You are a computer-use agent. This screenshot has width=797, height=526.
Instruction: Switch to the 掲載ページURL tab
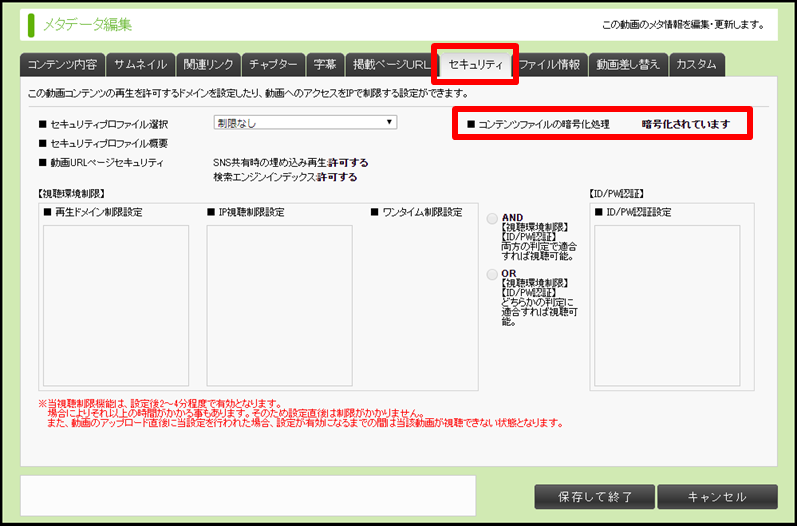[391, 64]
